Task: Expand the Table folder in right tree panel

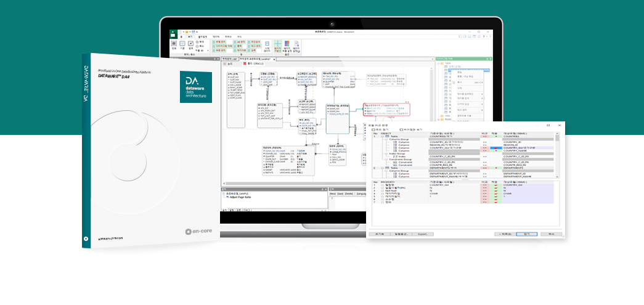Action: [438, 62]
